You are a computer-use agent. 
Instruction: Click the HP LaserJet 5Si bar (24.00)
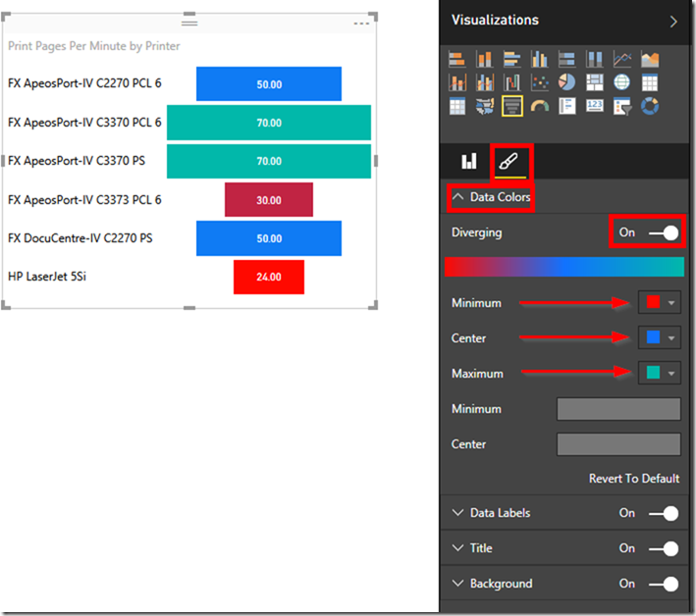269,277
